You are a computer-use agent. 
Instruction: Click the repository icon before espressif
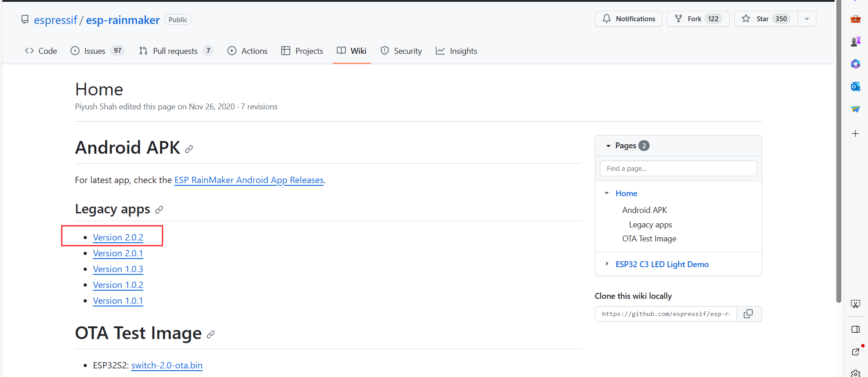click(x=25, y=19)
